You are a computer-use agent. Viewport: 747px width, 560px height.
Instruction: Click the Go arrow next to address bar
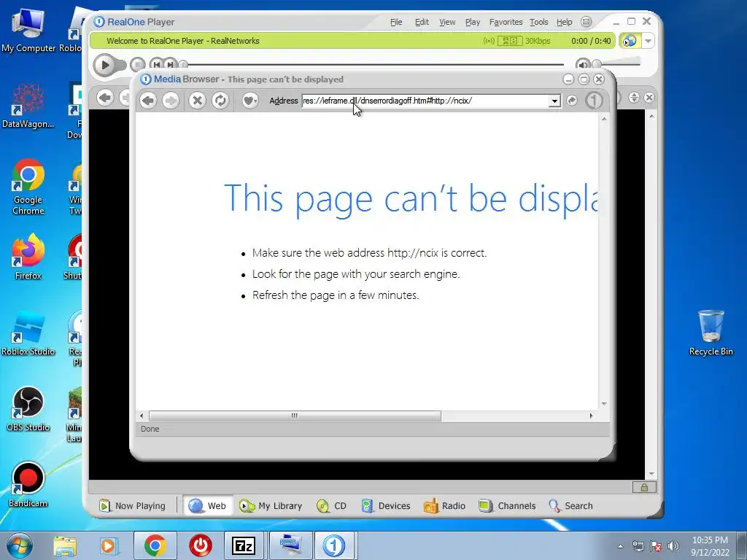point(572,101)
